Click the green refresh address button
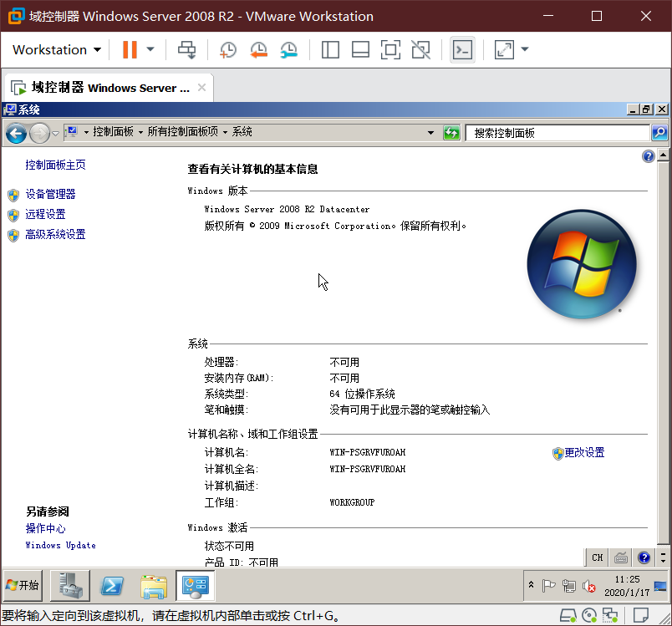Viewport: 672px width, 626px height. (x=451, y=133)
